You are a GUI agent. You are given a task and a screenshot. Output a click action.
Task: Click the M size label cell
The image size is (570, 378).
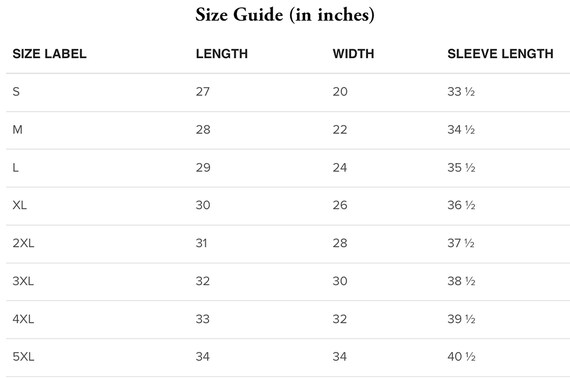(17, 130)
